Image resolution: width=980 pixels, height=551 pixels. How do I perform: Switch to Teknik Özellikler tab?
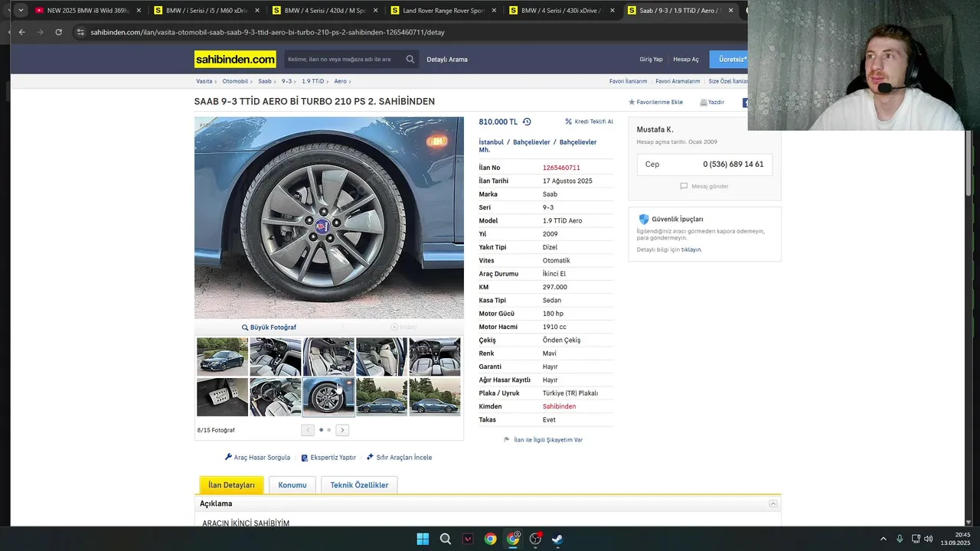click(359, 484)
